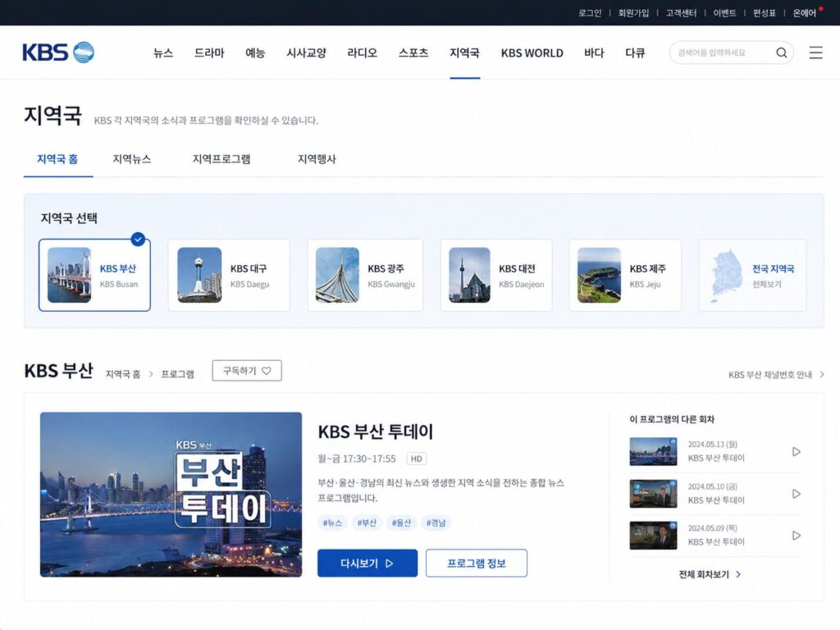Switch to the 지역국 홈 tab
Screen dimensions: 840x630
(x=57, y=159)
